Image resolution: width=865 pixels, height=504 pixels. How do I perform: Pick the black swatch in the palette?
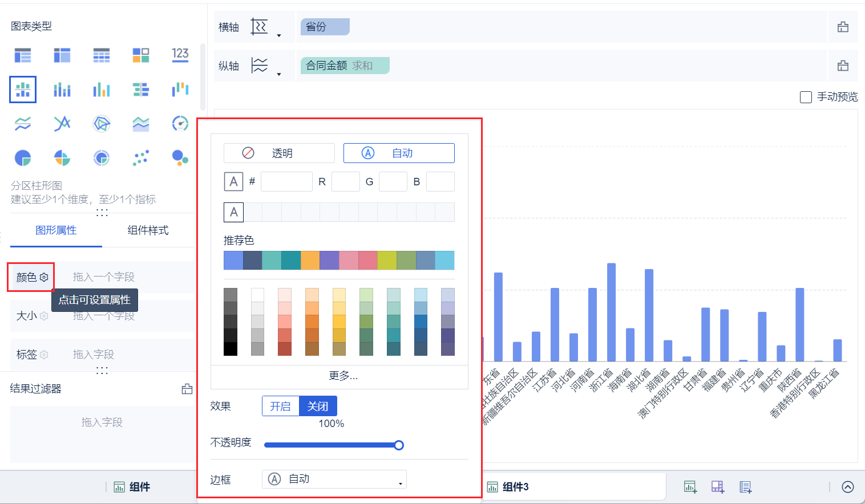231,349
